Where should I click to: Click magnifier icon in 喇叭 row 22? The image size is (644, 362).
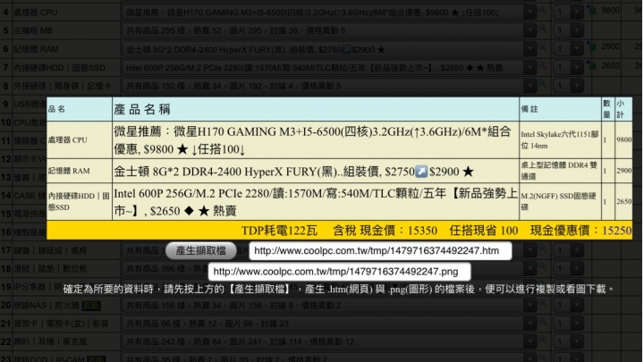point(543,340)
